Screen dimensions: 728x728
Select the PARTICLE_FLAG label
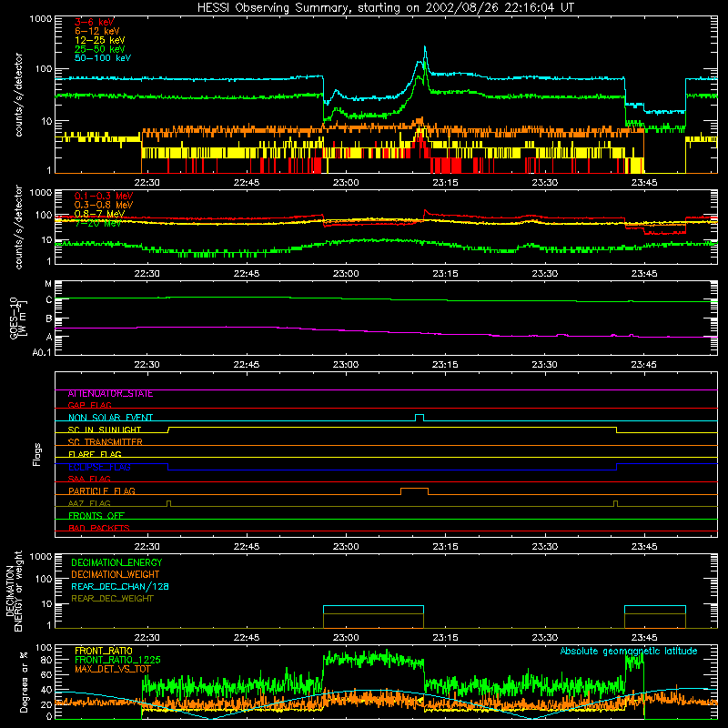(102, 490)
